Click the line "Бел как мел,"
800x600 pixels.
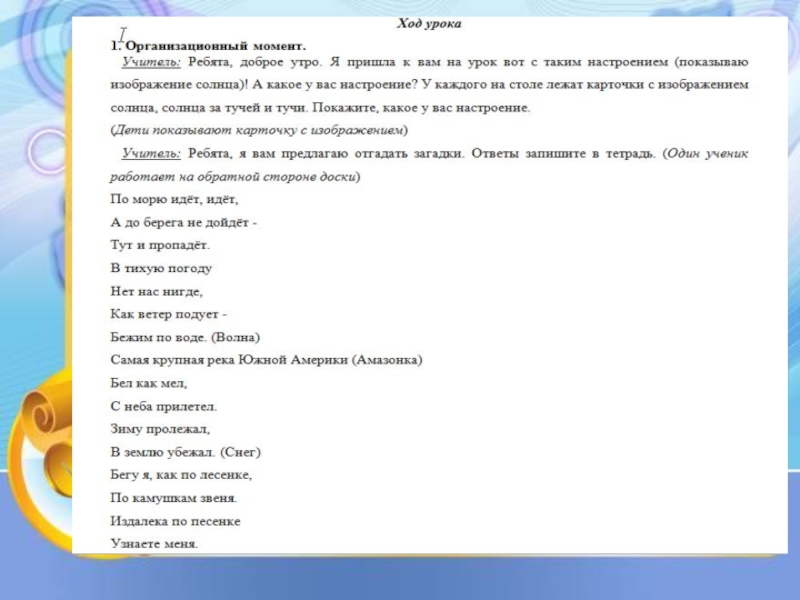[149, 383]
